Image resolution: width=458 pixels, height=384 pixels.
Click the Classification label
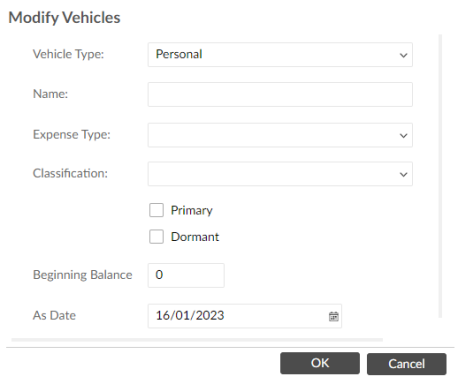tap(70, 173)
